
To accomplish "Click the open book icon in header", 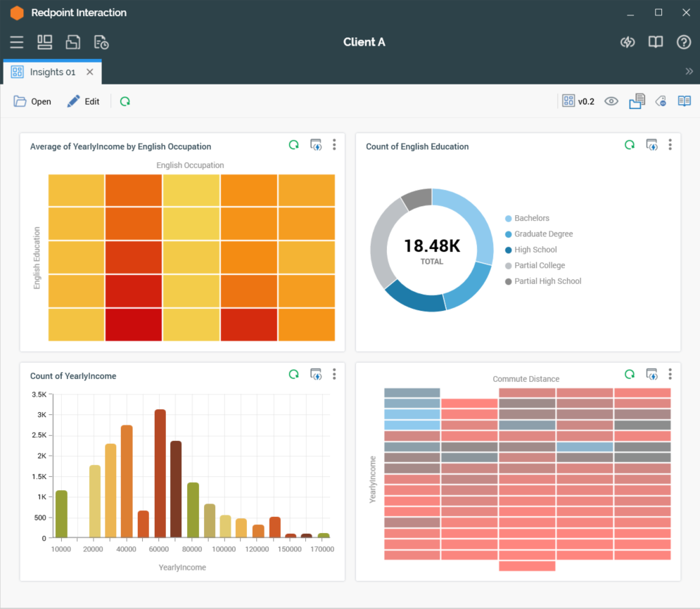I will click(656, 42).
